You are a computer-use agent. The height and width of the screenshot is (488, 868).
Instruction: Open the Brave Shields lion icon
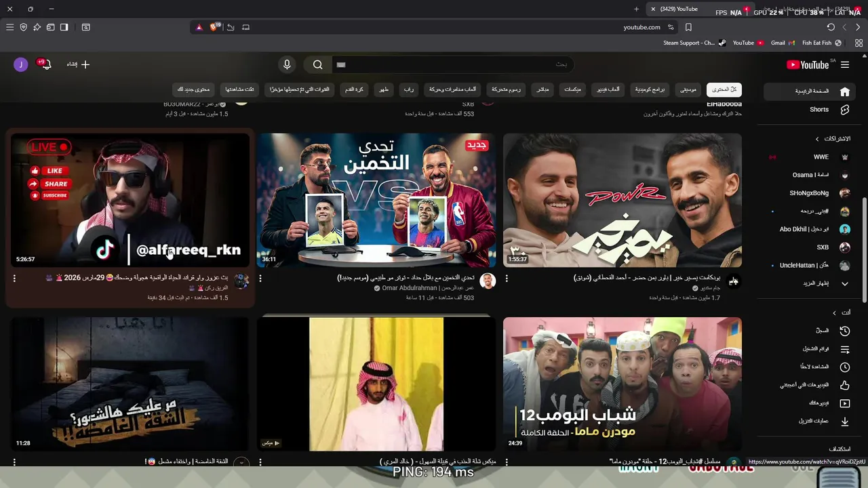coord(214,27)
